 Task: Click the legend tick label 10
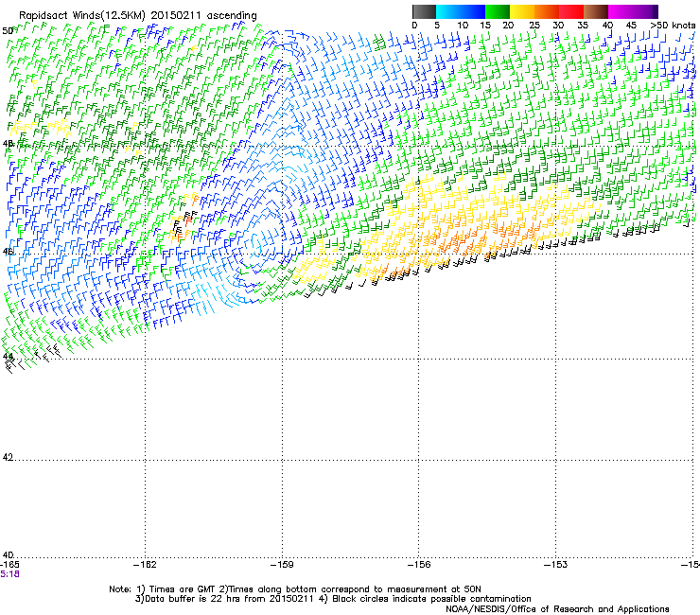(x=463, y=26)
